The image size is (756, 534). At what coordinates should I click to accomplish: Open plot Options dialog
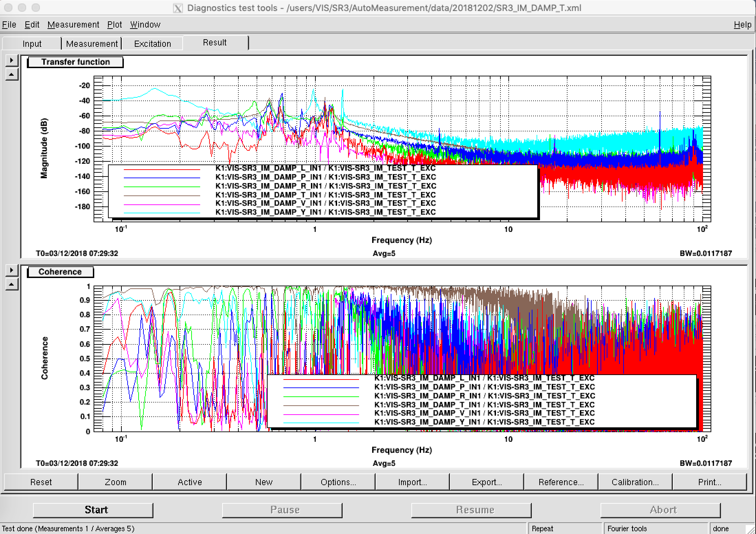point(338,482)
